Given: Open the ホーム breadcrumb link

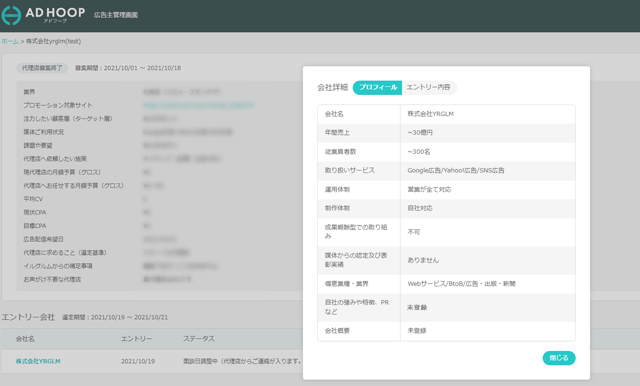Looking at the screenshot, I should click(10, 41).
